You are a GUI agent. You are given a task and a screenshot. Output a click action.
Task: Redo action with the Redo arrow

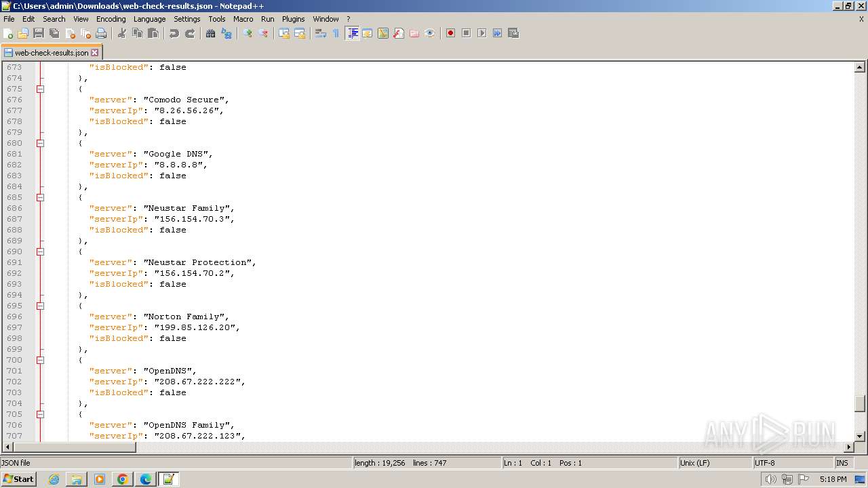click(x=190, y=33)
